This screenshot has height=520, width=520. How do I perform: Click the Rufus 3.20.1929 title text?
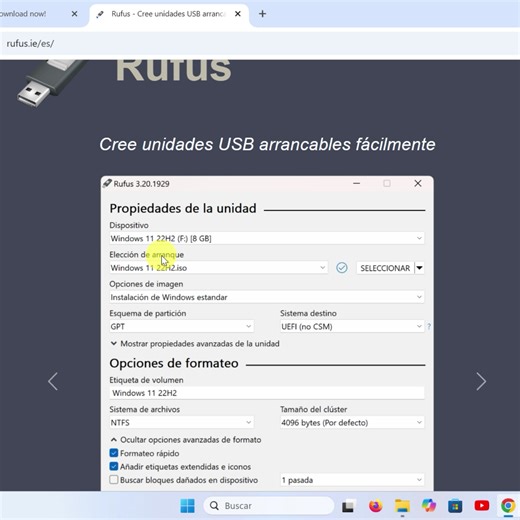click(x=141, y=184)
